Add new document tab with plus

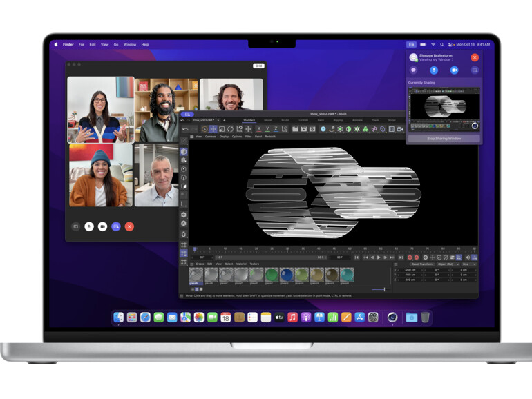click(x=225, y=120)
